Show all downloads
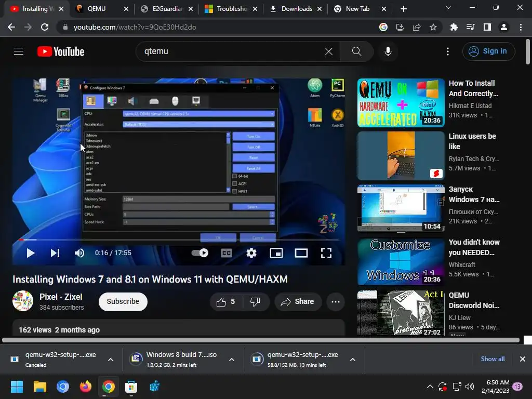This screenshot has height=399, width=532. point(493,359)
